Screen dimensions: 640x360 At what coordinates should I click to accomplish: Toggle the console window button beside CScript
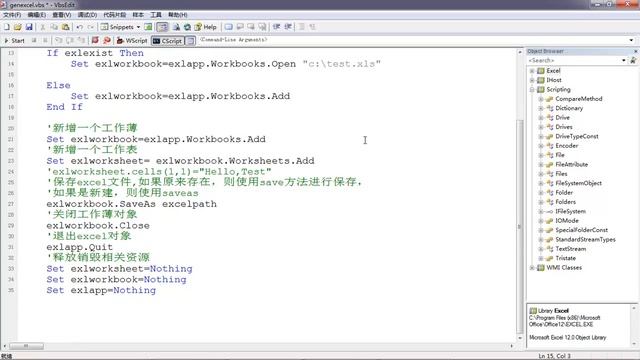coord(191,41)
